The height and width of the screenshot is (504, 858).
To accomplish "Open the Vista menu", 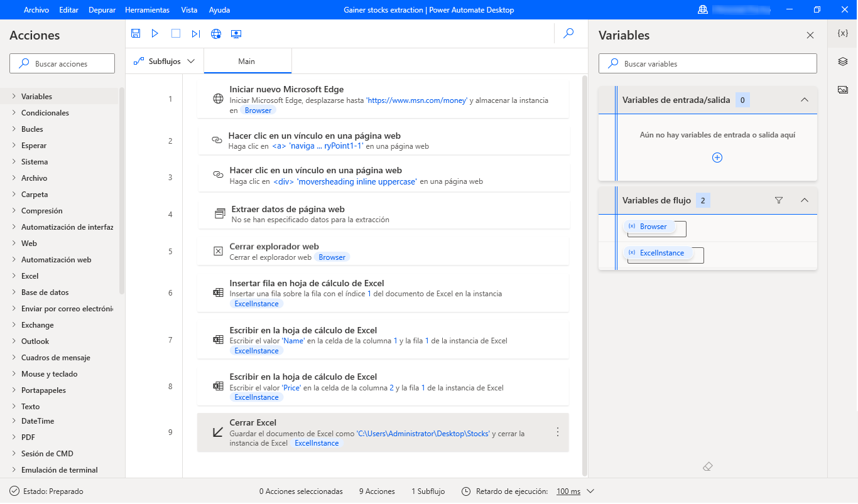I will [x=189, y=10].
